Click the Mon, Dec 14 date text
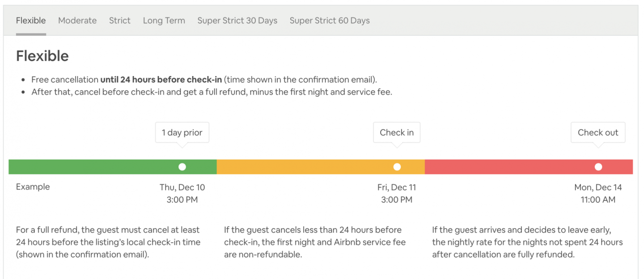644x279 pixels. (x=598, y=187)
